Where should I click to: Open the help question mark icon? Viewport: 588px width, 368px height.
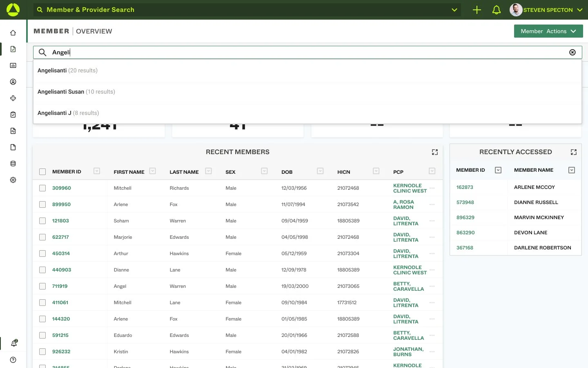[13, 360]
